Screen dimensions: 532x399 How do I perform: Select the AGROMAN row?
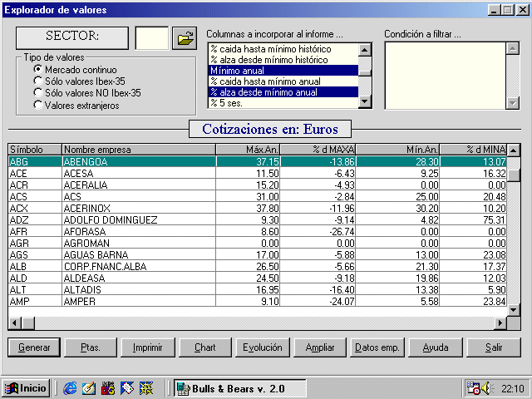point(258,243)
